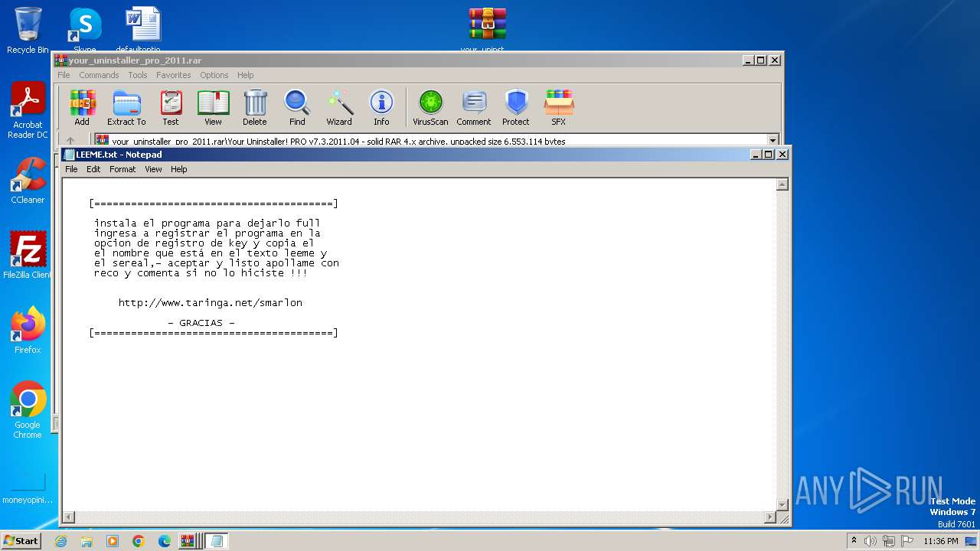Viewport: 980px width, 551px height.
Task: Open Notepad Edit menu
Action: click(93, 169)
